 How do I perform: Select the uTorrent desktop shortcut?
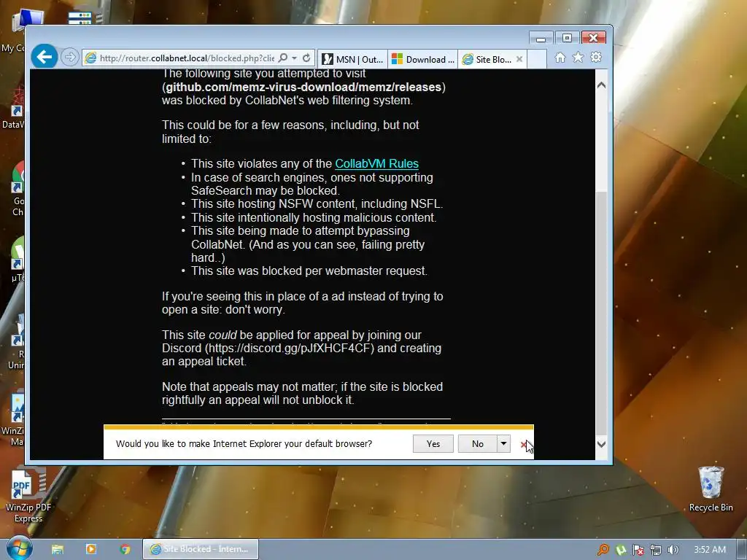18,260
